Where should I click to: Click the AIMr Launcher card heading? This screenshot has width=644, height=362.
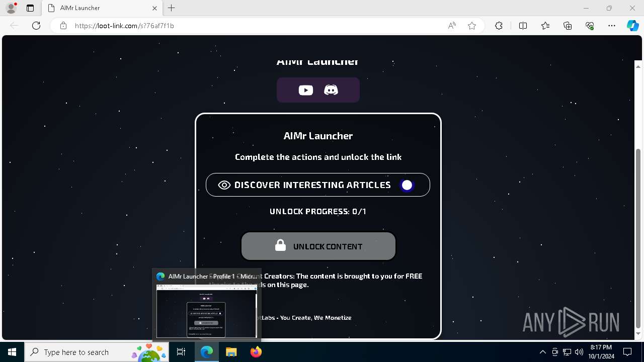(318, 136)
